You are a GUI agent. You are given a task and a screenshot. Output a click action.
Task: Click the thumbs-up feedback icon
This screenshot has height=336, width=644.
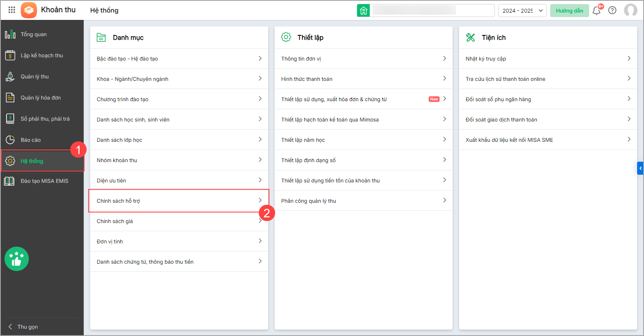coord(17,259)
